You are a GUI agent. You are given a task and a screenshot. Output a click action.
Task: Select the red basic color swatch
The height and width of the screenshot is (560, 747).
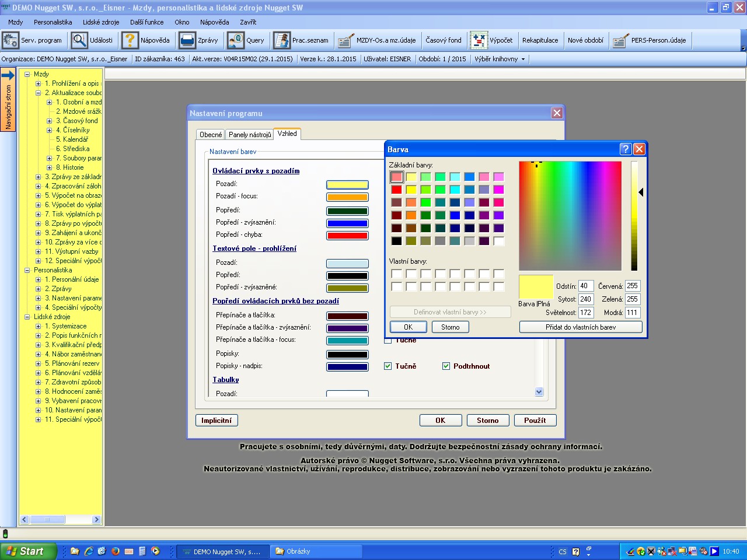point(396,190)
